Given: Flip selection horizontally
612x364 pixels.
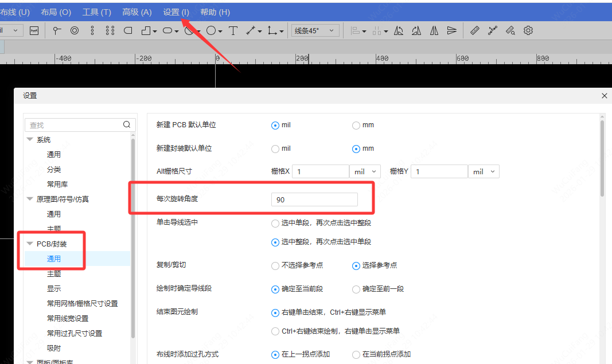Looking at the screenshot, I should (x=434, y=30).
